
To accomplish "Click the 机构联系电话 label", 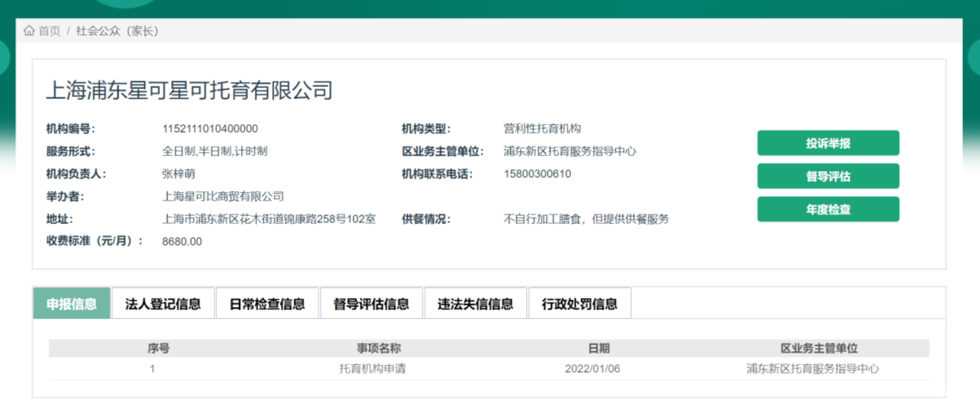I will (x=437, y=173).
